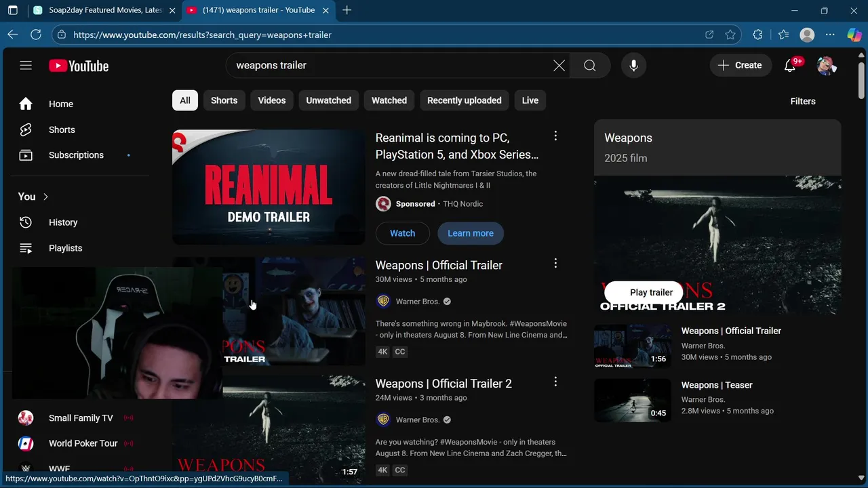The width and height of the screenshot is (868, 488).
Task: Open Edge settings and more ellipsis
Action: pyautogui.click(x=830, y=35)
